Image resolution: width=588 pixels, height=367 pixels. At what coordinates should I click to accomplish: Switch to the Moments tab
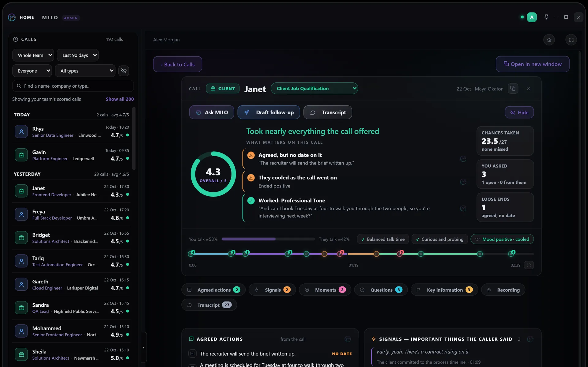325,290
